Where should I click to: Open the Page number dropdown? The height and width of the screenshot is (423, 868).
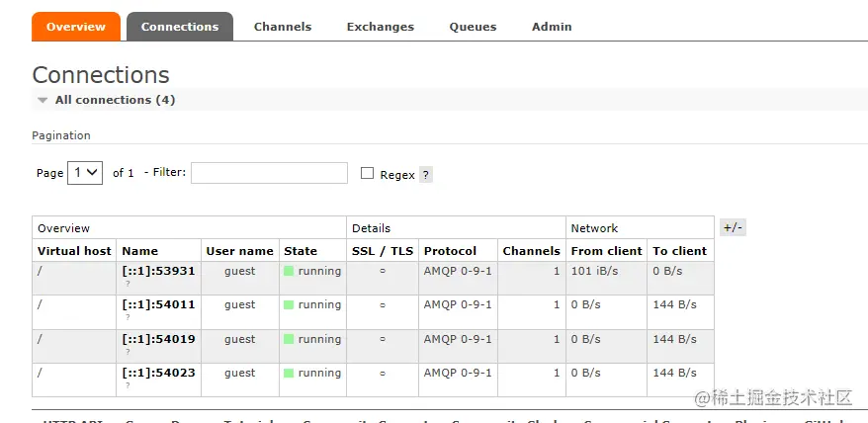tap(85, 173)
